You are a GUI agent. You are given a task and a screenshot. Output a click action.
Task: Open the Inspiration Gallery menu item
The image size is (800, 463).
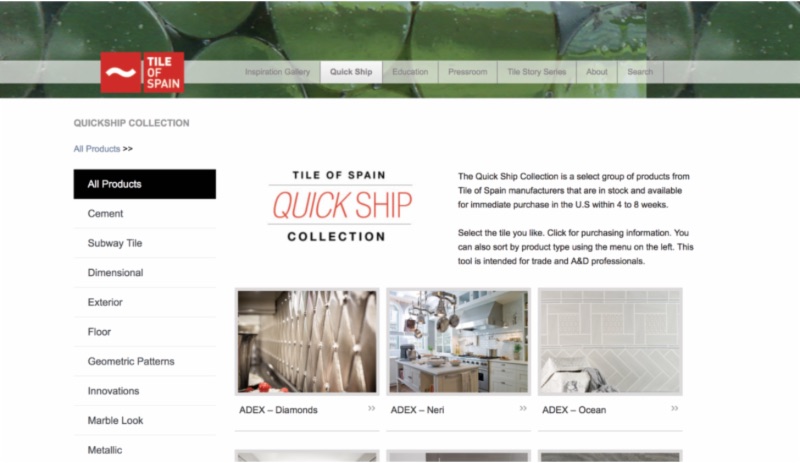click(277, 72)
